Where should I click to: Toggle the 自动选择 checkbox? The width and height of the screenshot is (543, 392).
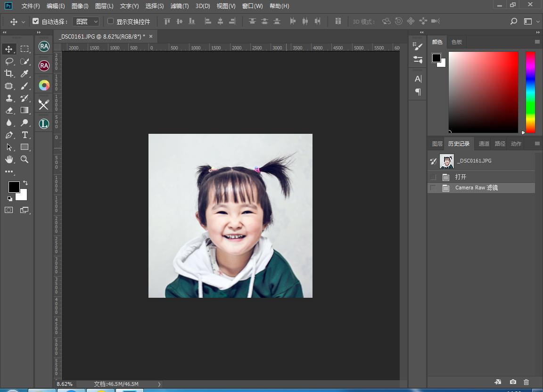(35, 21)
